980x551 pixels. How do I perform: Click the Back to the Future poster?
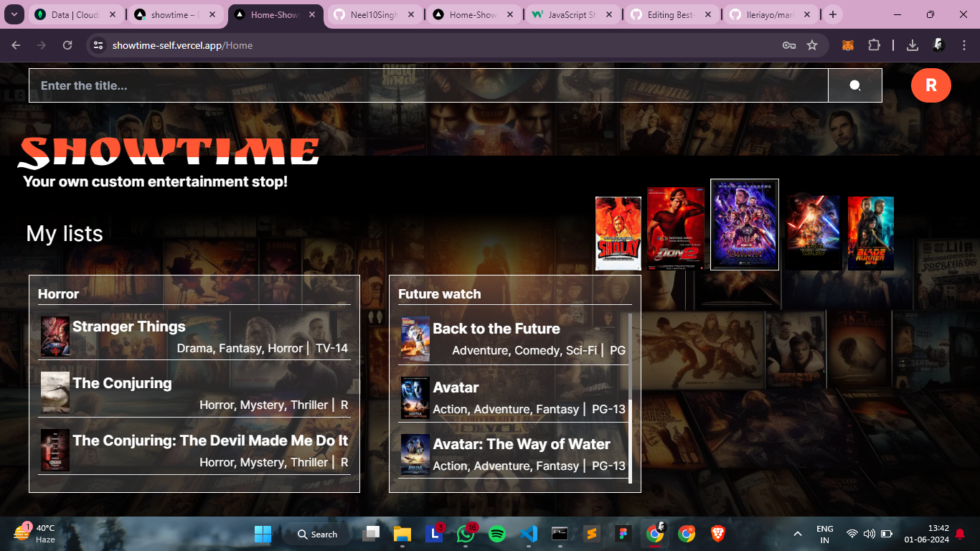click(415, 339)
